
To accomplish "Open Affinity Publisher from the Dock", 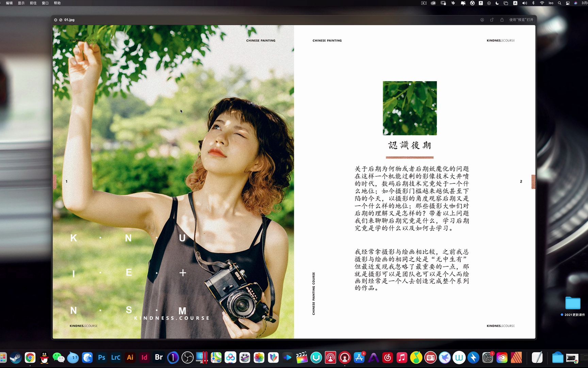I will pos(516,357).
